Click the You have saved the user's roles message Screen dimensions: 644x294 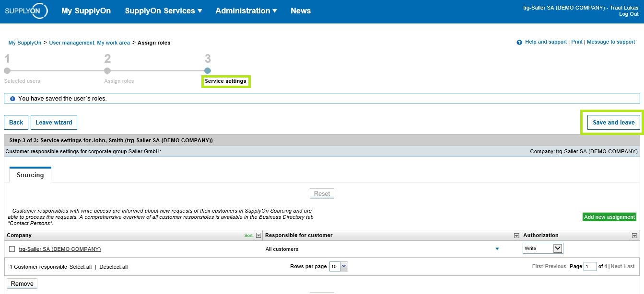[x=62, y=98]
